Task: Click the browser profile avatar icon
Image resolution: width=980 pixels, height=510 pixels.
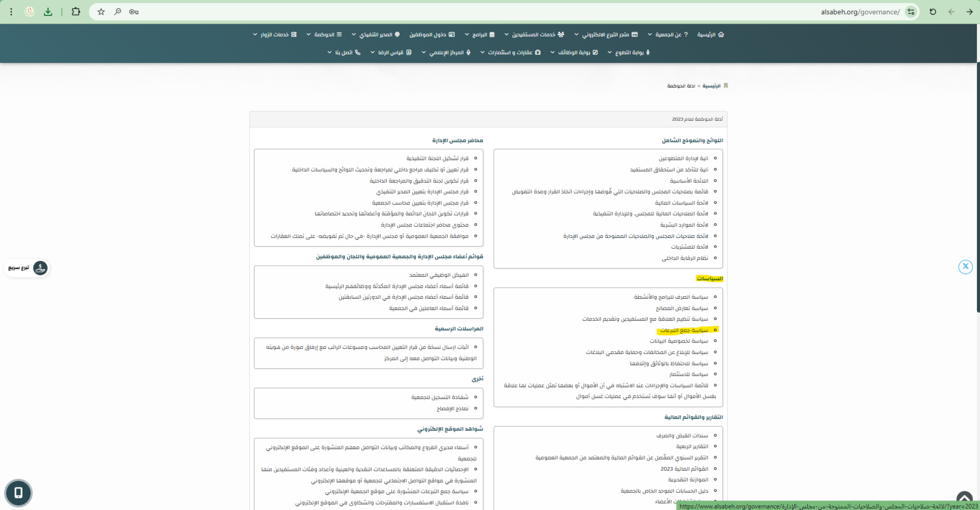Action: (x=29, y=12)
